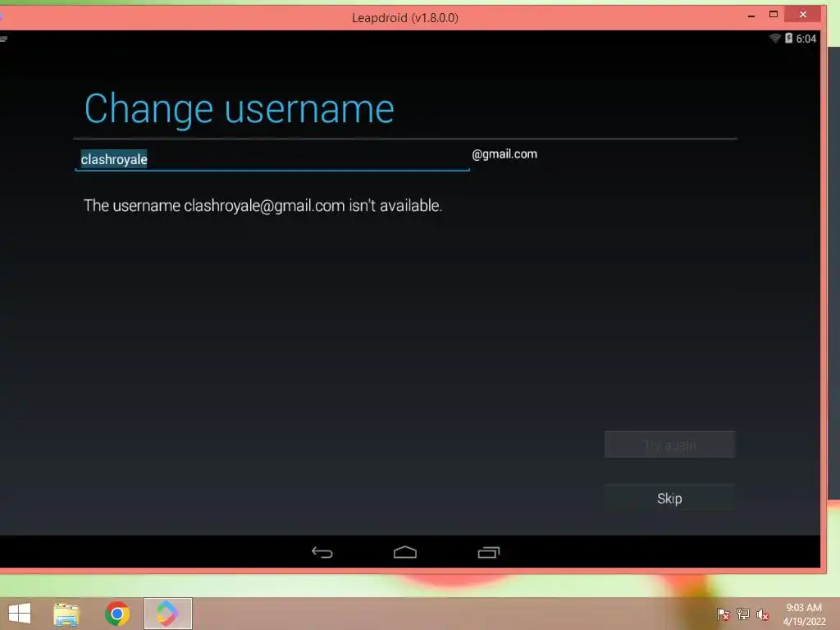The image size is (840, 630).
Task: Tap the Android back navigation icon
Action: pyautogui.click(x=322, y=552)
